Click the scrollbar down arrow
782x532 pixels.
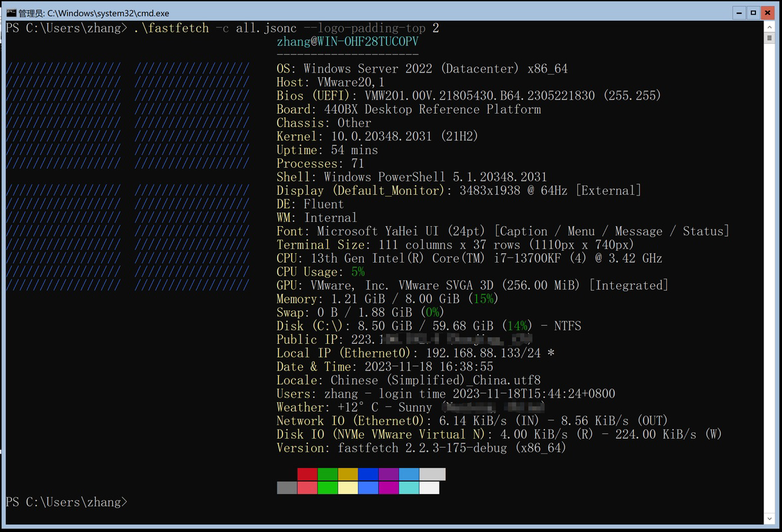(769, 519)
